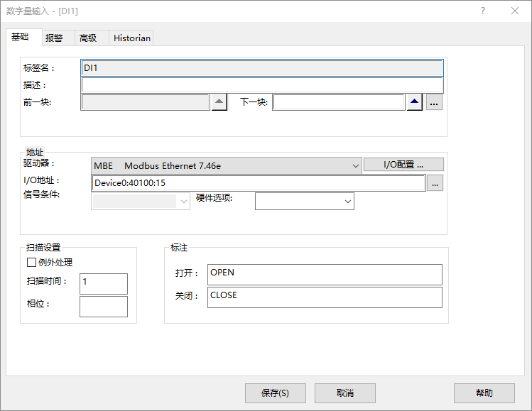Toggle the 例外处理 checkbox
The image size is (532, 411).
[31, 262]
